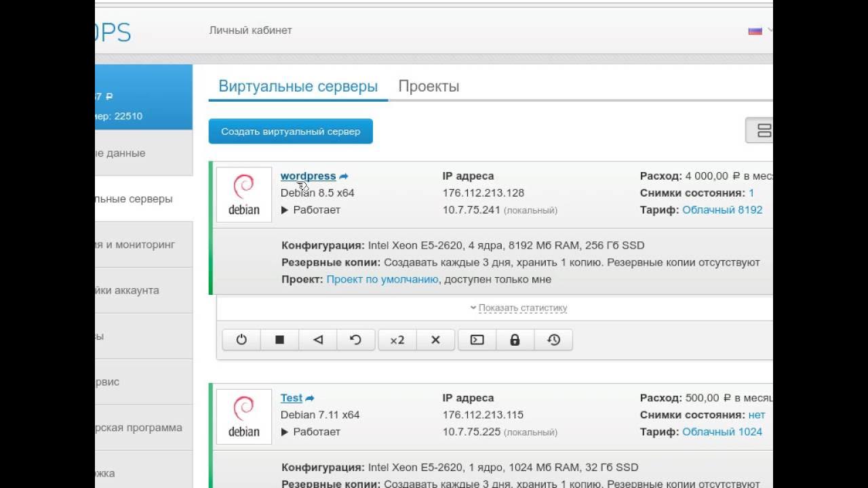Click the reboot circular arrow icon
868x488 pixels.
[x=355, y=340]
